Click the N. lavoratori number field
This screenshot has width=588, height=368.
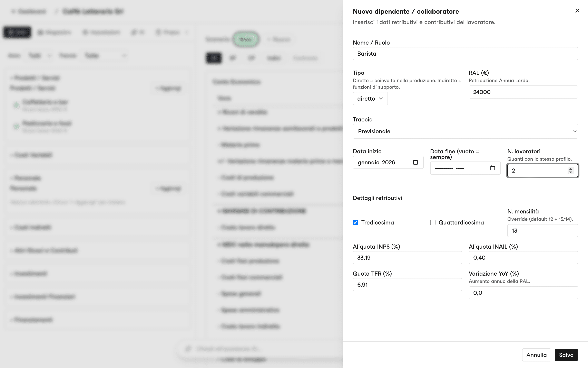[x=542, y=171]
